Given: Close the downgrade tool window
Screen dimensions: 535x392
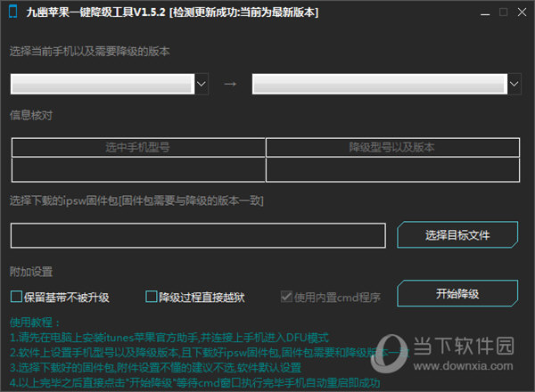Looking at the screenshot, I should [x=522, y=12].
